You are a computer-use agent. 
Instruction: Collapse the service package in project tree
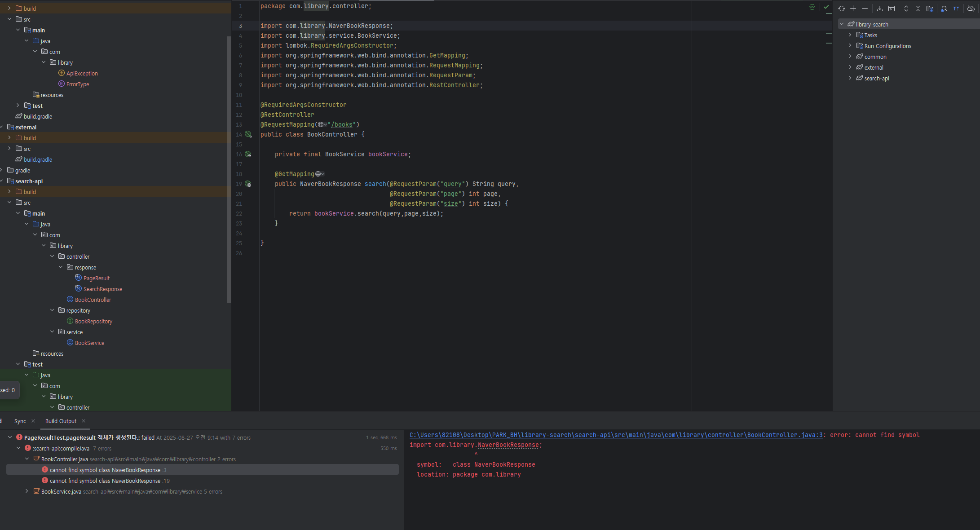pos(52,332)
